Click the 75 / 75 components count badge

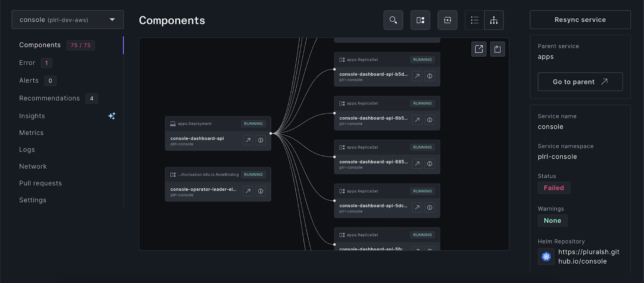[x=80, y=45]
